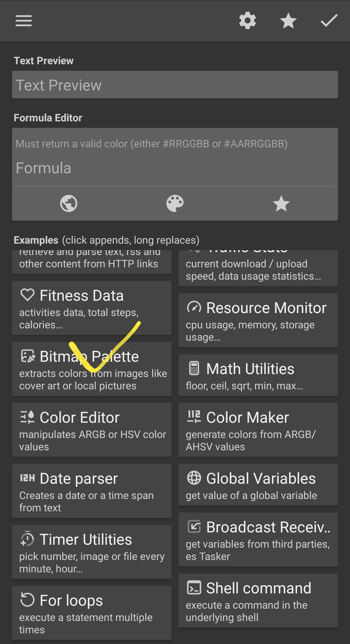This screenshot has height=644, width=350.
Task: Select the Math Utilities example
Action: (x=258, y=375)
